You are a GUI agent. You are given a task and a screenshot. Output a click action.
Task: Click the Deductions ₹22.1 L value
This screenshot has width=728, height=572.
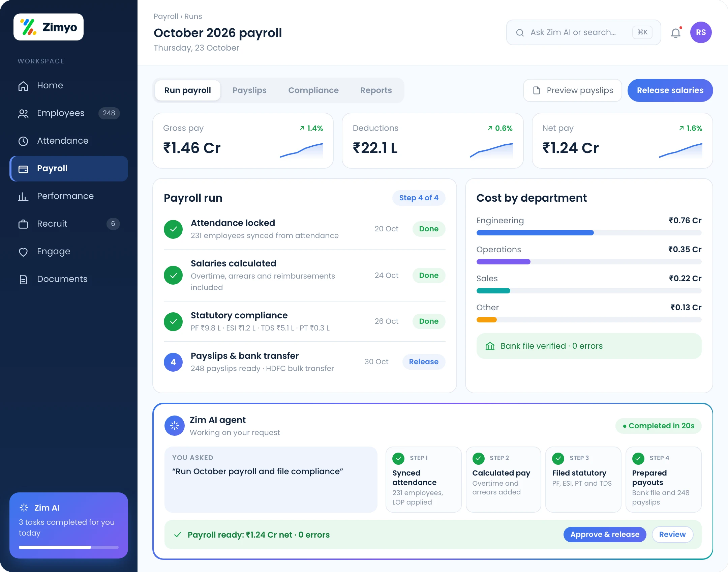(375, 148)
